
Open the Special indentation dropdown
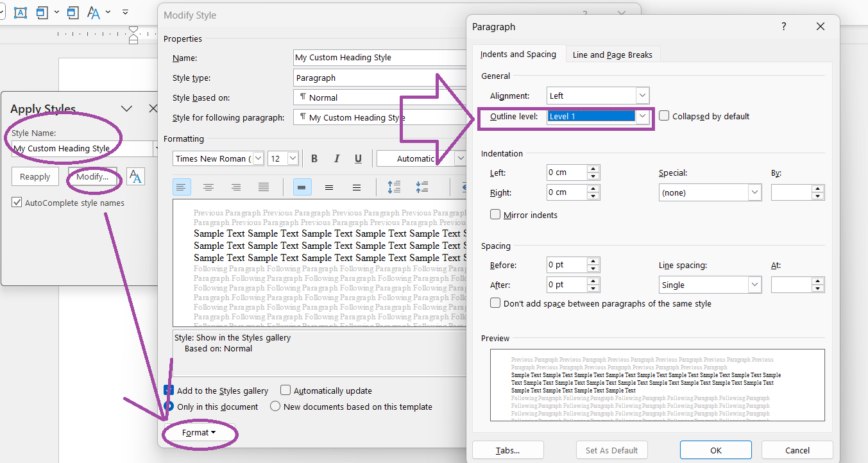tap(754, 192)
